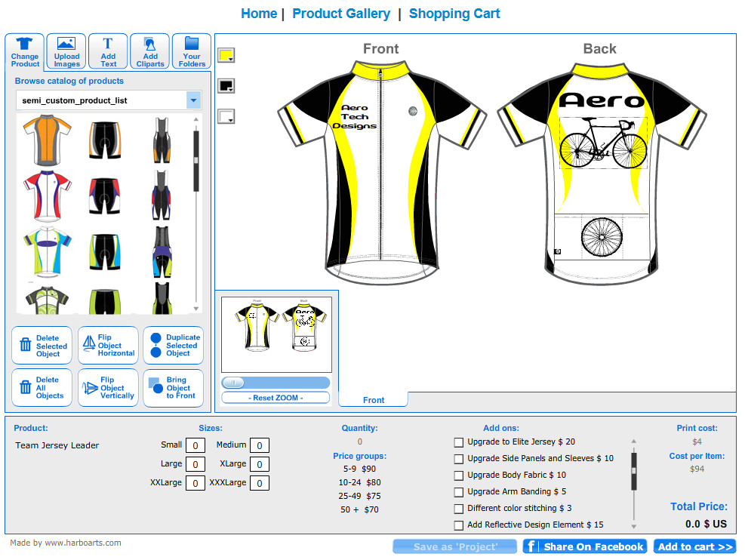This screenshot has width=745, height=560.
Task: Open the yellow color swatch picker
Action: (x=226, y=55)
